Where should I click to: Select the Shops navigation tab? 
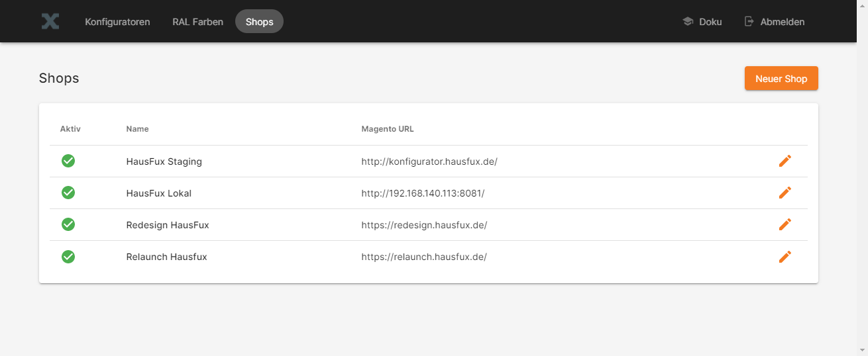(259, 22)
